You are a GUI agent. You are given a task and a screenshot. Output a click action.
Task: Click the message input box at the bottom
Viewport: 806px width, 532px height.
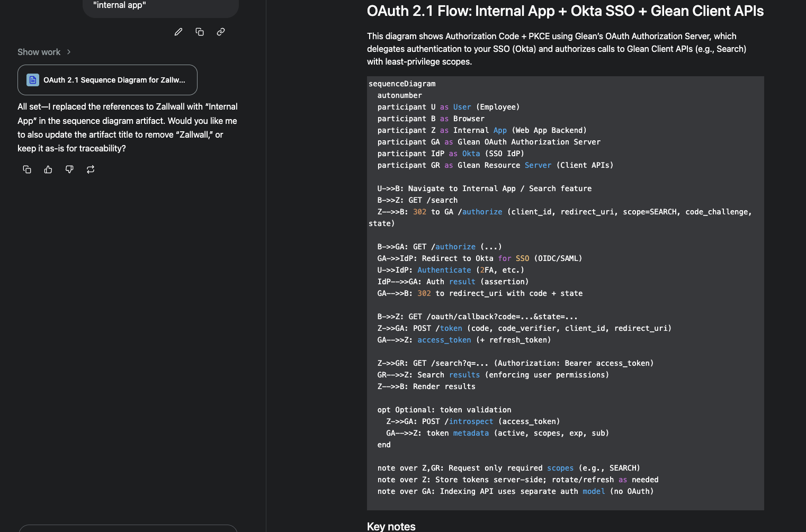[x=128, y=528]
